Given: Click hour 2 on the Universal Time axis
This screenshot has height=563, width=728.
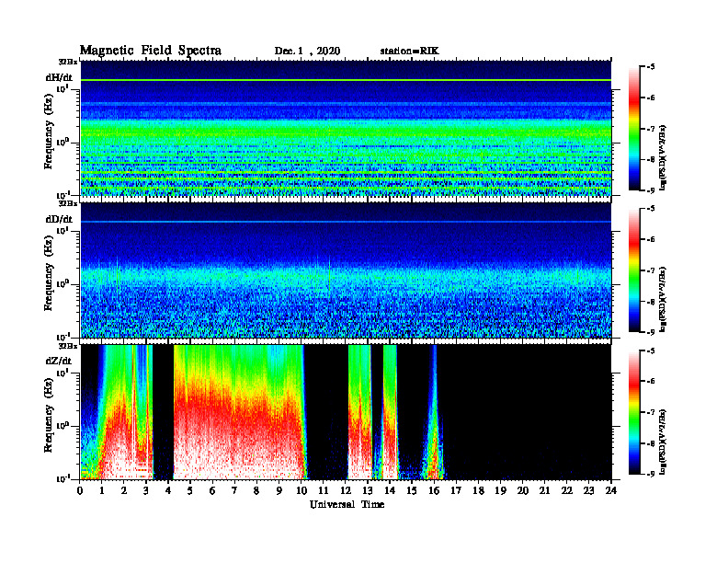Looking at the screenshot, I should [x=124, y=491].
